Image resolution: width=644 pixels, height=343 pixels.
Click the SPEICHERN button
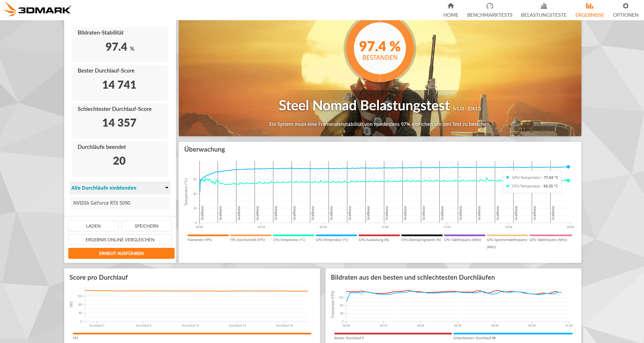(x=146, y=226)
